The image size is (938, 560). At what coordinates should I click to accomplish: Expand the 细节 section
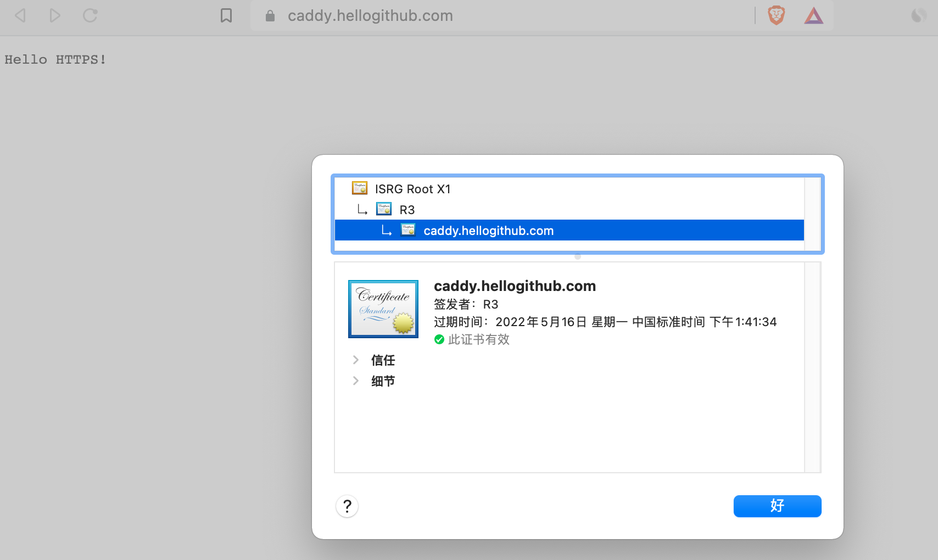(356, 381)
